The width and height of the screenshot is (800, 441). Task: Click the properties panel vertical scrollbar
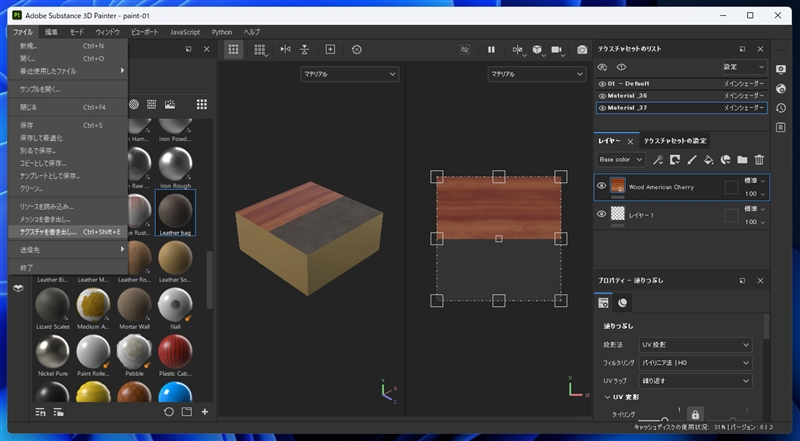(766, 326)
